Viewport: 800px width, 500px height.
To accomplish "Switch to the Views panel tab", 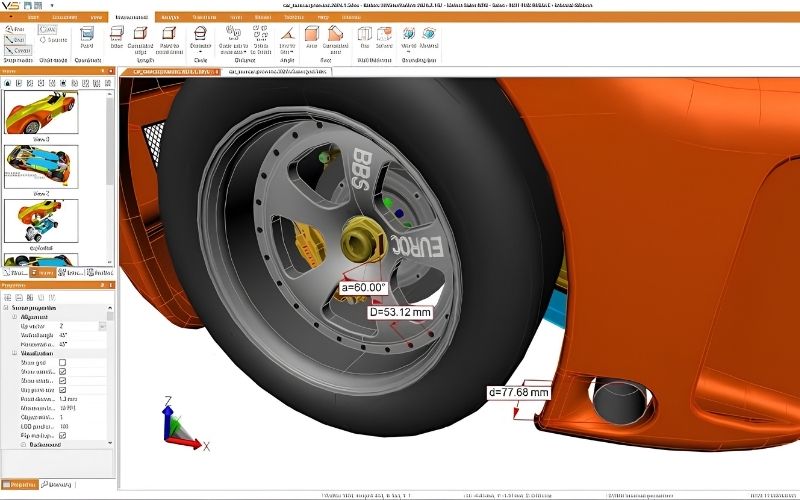I will pos(42,272).
